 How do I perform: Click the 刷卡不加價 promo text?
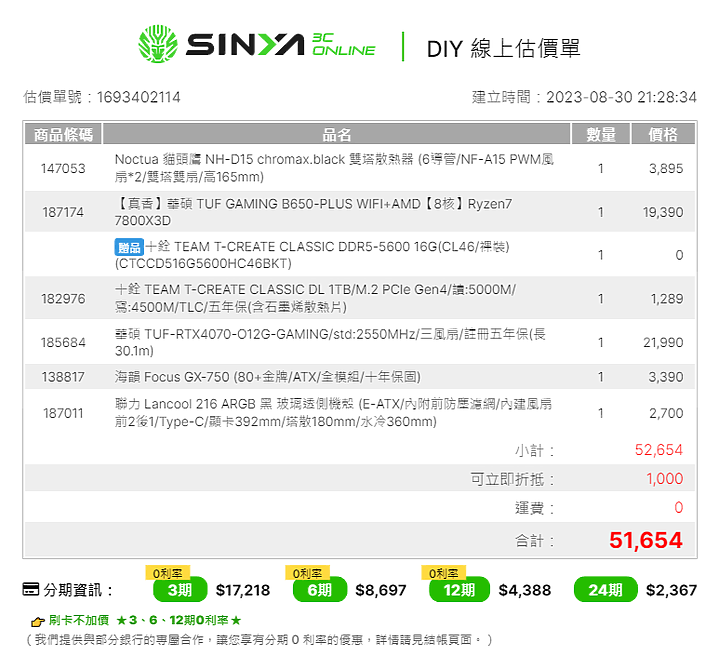coord(79,620)
